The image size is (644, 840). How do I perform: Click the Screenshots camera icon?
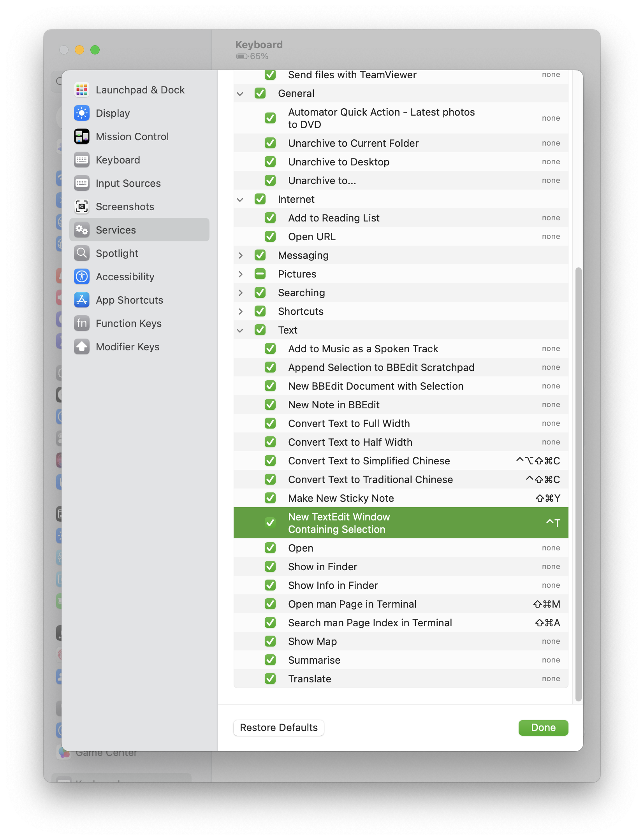click(x=82, y=207)
